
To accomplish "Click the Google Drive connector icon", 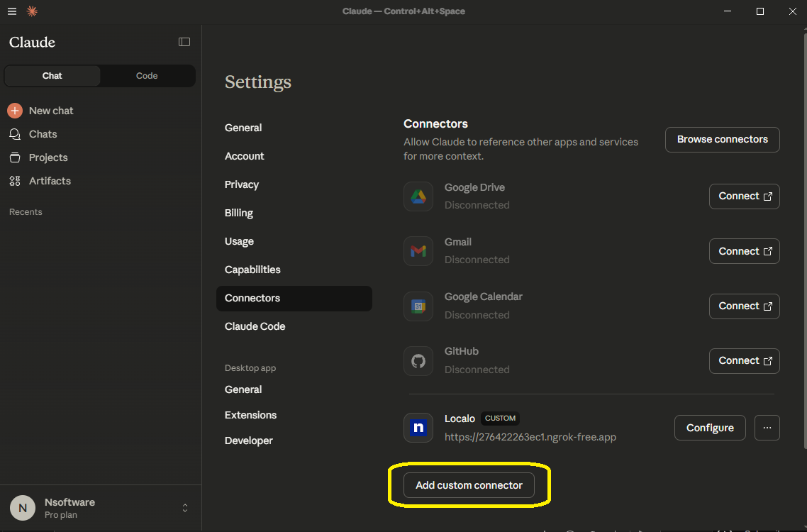I will coord(418,196).
